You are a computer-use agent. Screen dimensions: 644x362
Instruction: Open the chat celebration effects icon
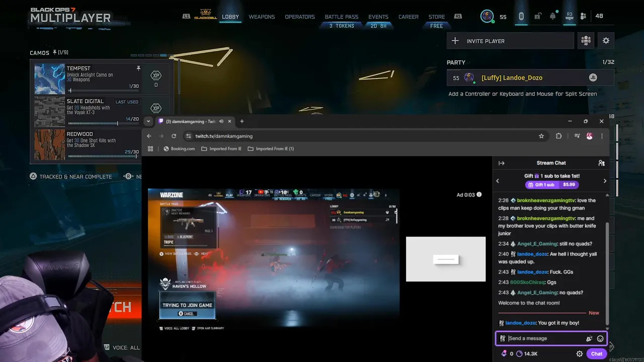click(x=589, y=339)
